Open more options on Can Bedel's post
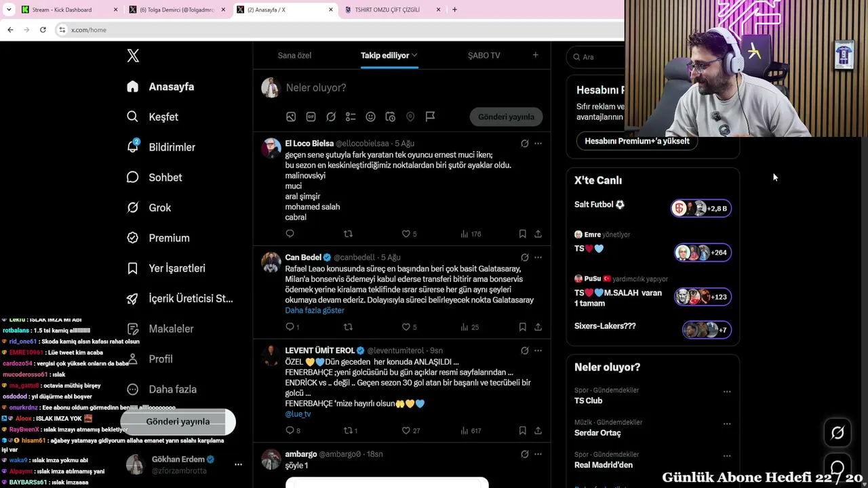The width and height of the screenshot is (868, 488). tap(538, 258)
